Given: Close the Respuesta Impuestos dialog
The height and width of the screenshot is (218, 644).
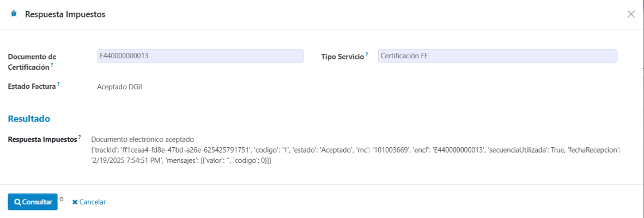Looking at the screenshot, I should coord(631,14).
